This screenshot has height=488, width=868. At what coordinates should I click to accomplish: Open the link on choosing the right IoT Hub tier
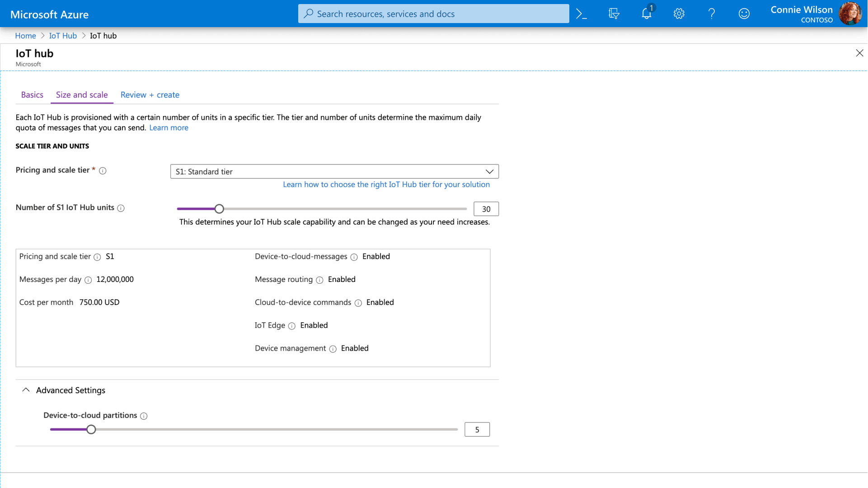click(386, 184)
